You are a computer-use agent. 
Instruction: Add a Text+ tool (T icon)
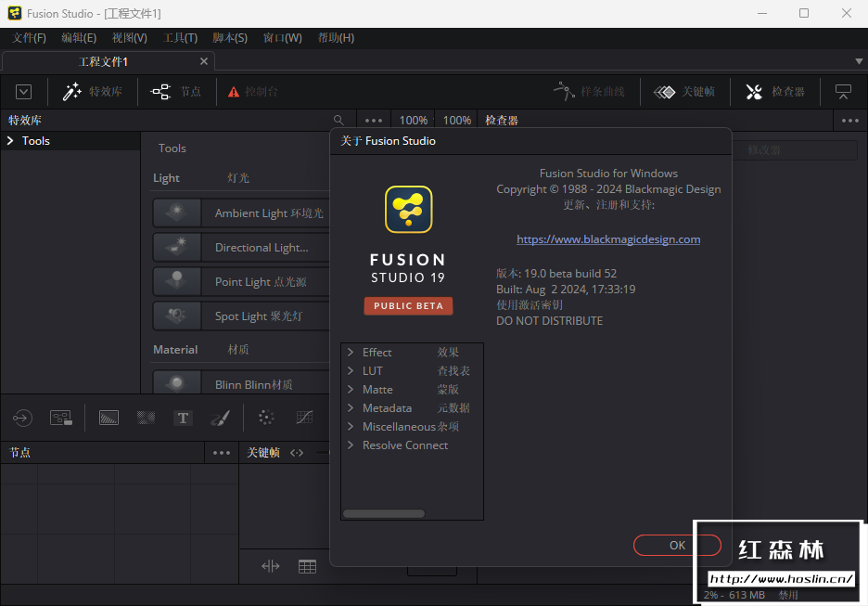[184, 418]
